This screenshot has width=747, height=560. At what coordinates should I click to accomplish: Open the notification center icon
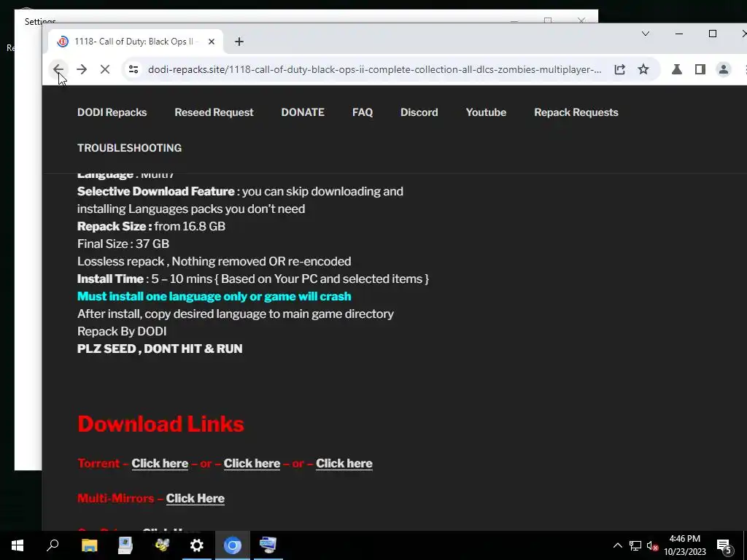(724, 546)
